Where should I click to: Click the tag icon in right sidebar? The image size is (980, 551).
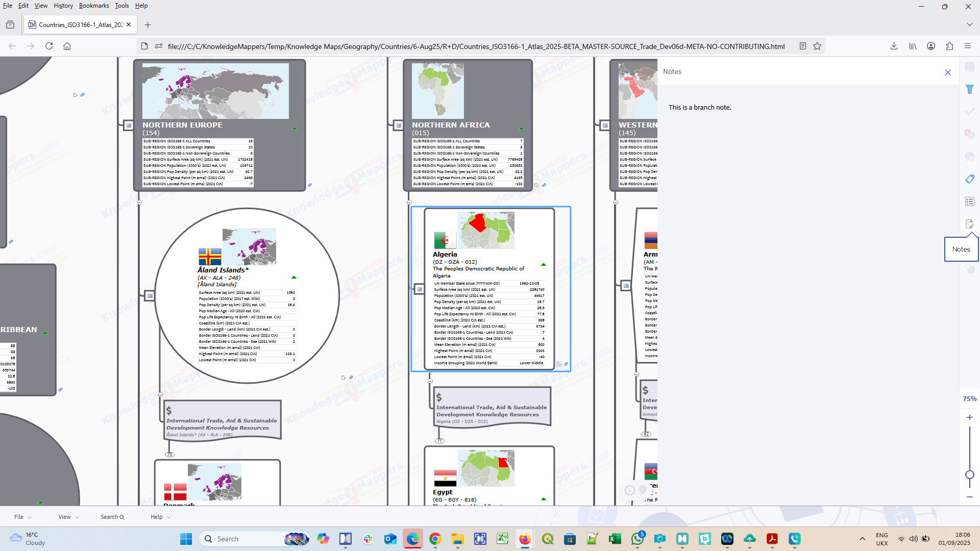click(970, 179)
